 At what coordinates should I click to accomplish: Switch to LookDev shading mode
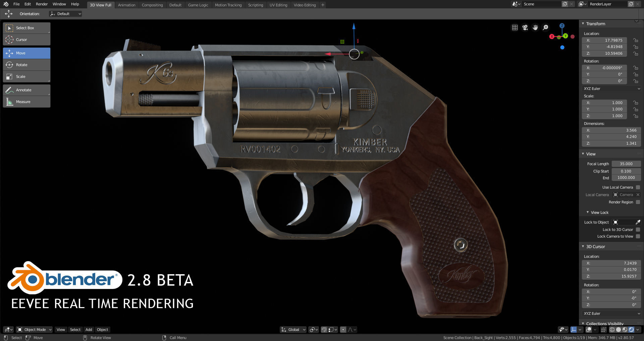click(x=625, y=330)
